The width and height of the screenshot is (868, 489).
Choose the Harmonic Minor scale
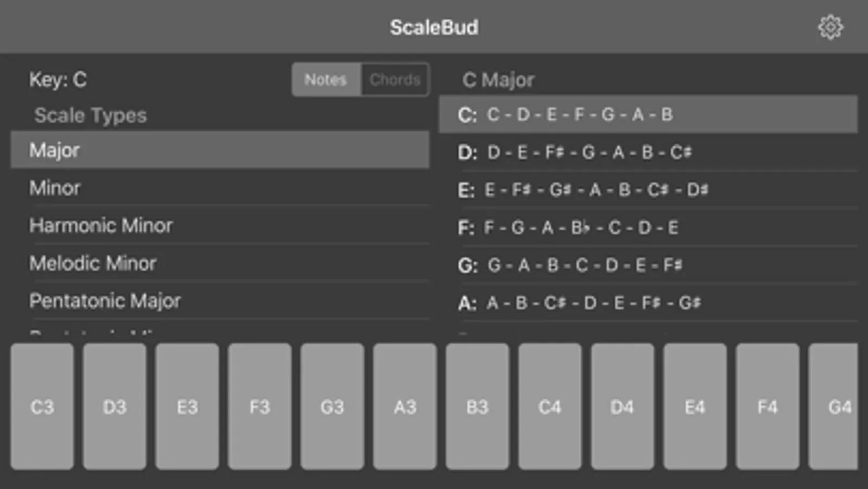point(219,225)
